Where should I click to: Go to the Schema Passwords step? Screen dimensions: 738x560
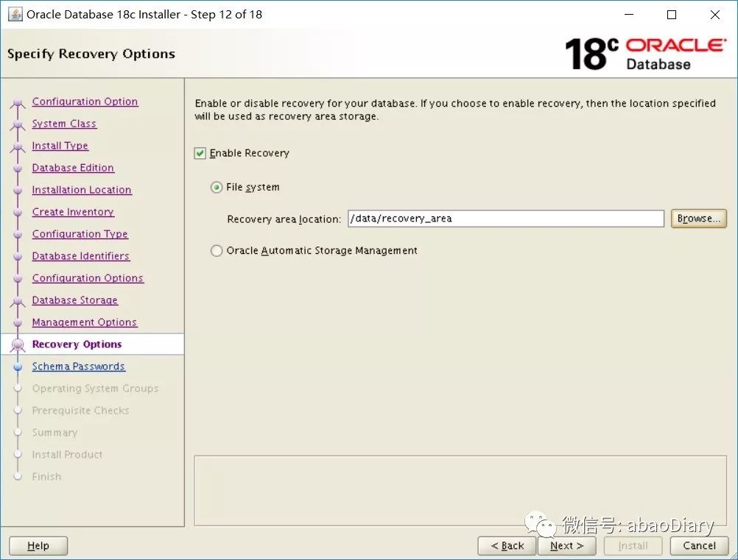[79, 366]
